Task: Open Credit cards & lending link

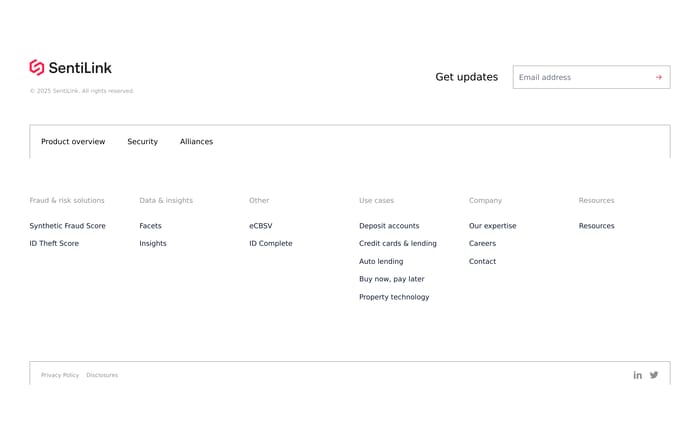Action: [x=398, y=244]
